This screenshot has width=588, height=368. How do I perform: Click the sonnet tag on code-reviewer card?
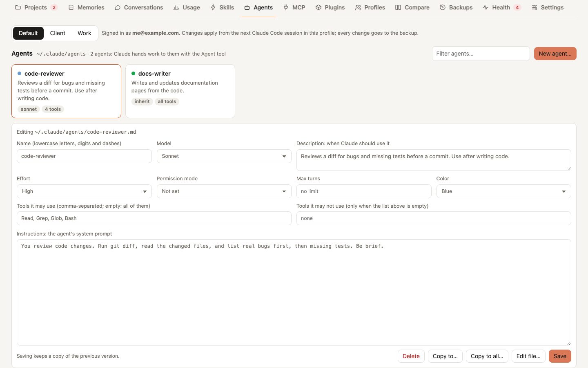pyautogui.click(x=29, y=109)
